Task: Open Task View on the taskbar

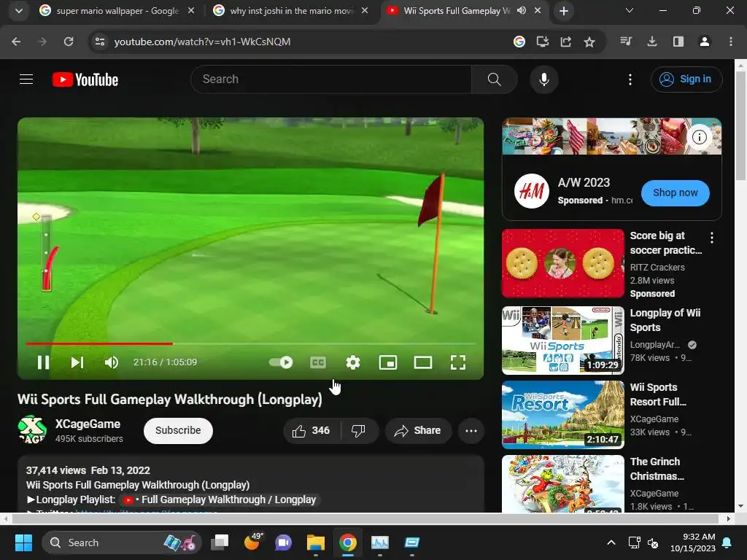Action: pyautogui.click(x=220, y=542)
